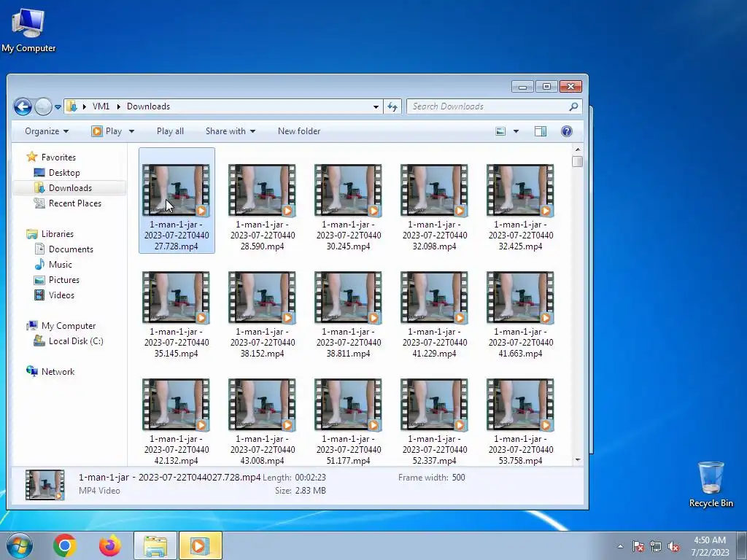Open the Organize menu

pos(46,131)
